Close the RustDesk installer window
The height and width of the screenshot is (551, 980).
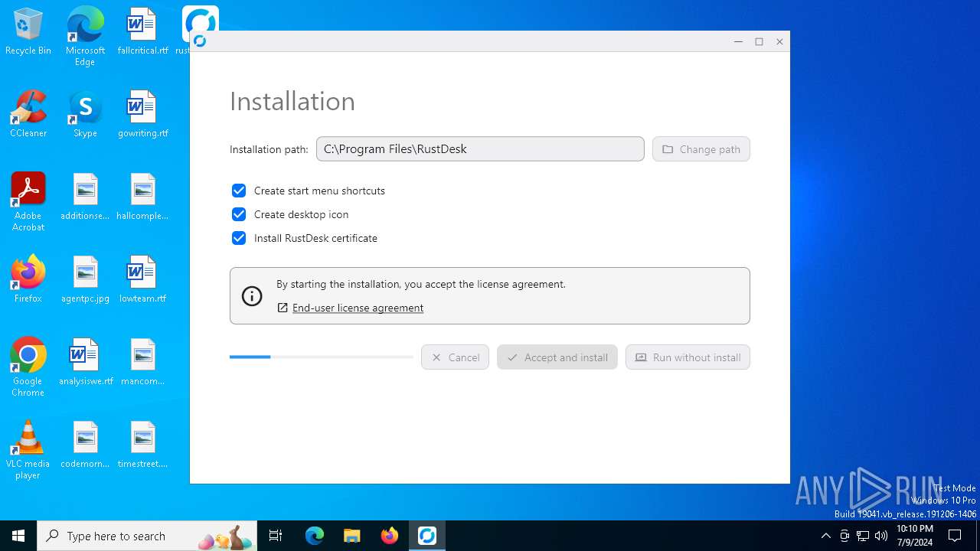(779, 41)
